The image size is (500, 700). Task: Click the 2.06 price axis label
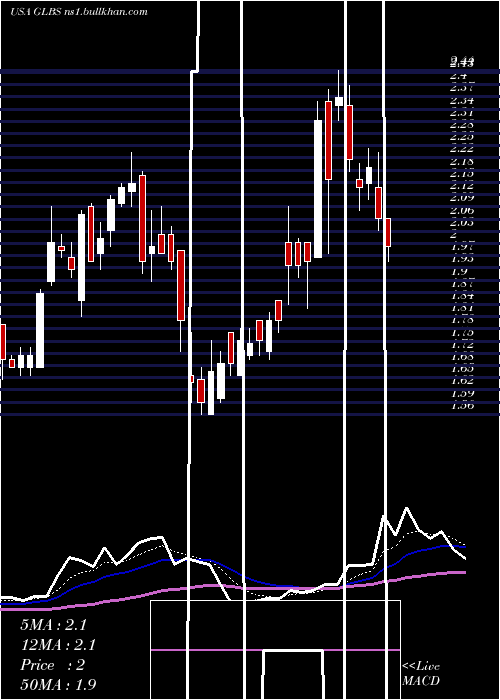tap(462, 210)
